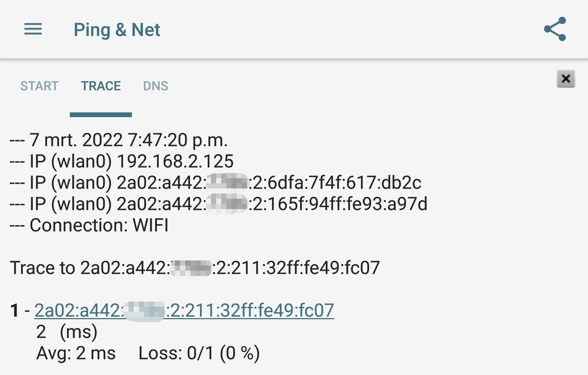Tap the Loss: 0/1 (0 %) statistic
Viewport: 588px width, 375px height.
[x=199, y=353]
